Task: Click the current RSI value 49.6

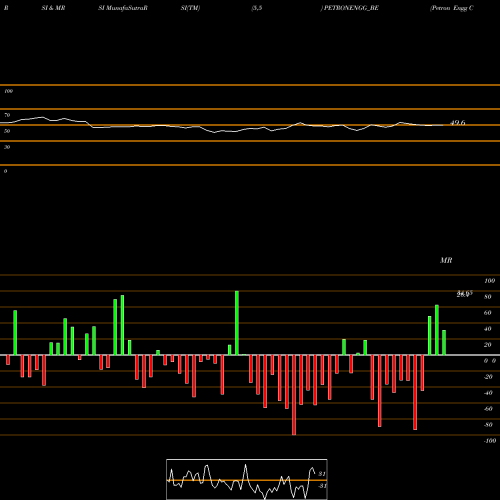Action: pos(458,123)
